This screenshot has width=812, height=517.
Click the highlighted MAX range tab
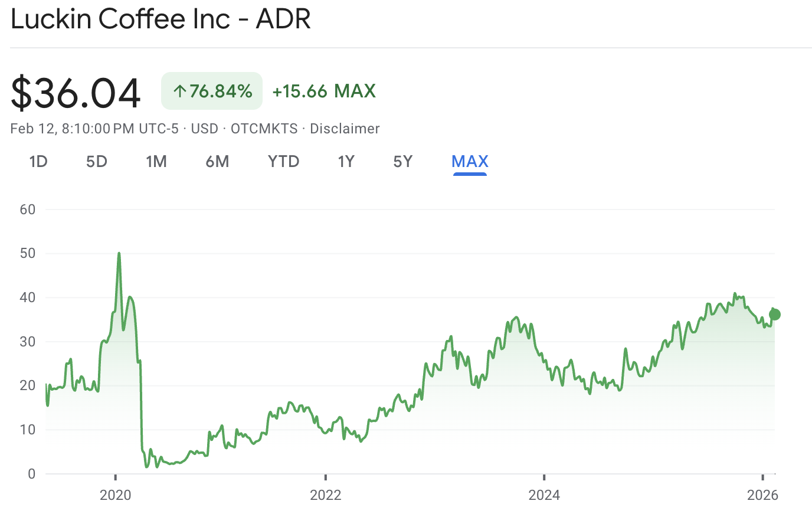[470, 162]
